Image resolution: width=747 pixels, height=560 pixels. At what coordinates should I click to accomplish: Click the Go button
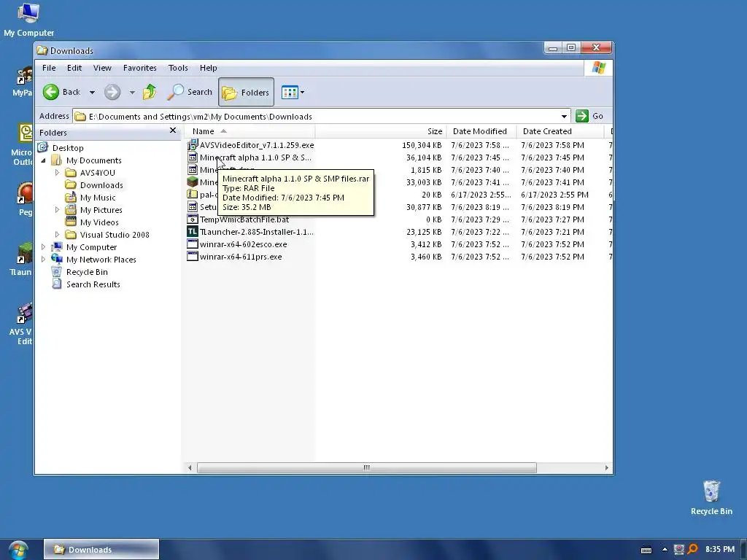[589, 116]
